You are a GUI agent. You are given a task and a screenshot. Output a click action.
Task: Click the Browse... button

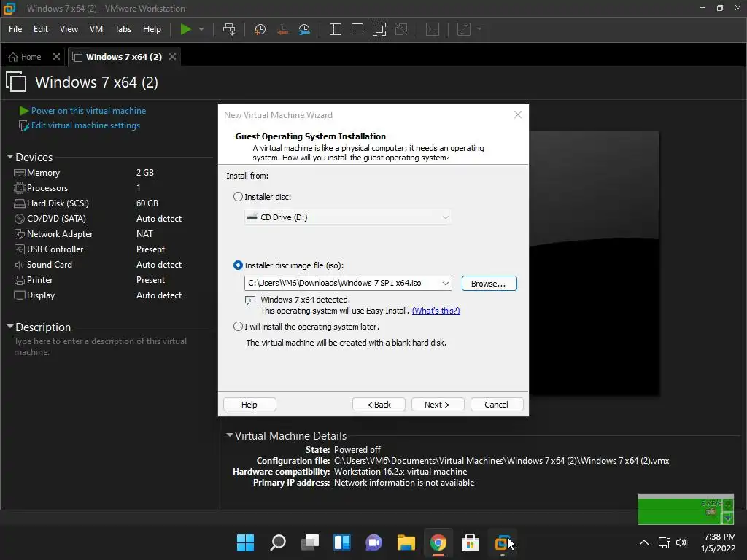pyautogui.click(x=489, y=284)
